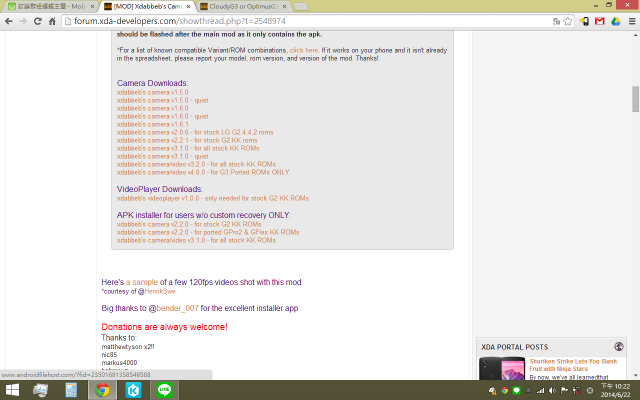640x400 pixels.
Task: Open the Chrome hamburger menu
Action: (632, 21)
